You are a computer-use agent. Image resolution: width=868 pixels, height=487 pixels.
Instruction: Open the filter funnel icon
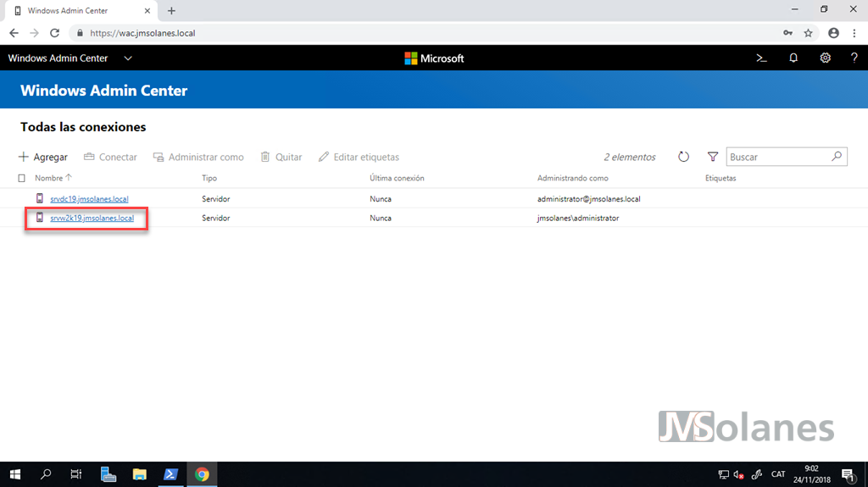[712, 157]
